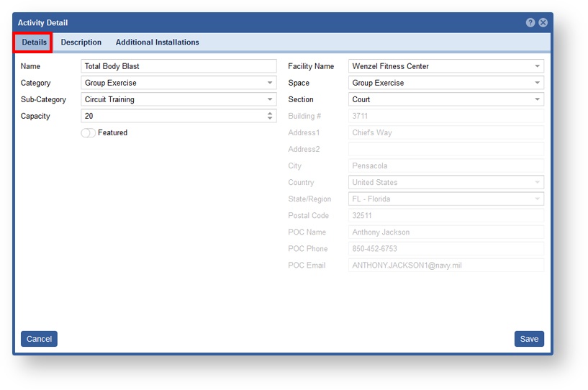This screenshot has height=390, width=588.
Task: Click the Name text field
Action: [x=178, y=66]
